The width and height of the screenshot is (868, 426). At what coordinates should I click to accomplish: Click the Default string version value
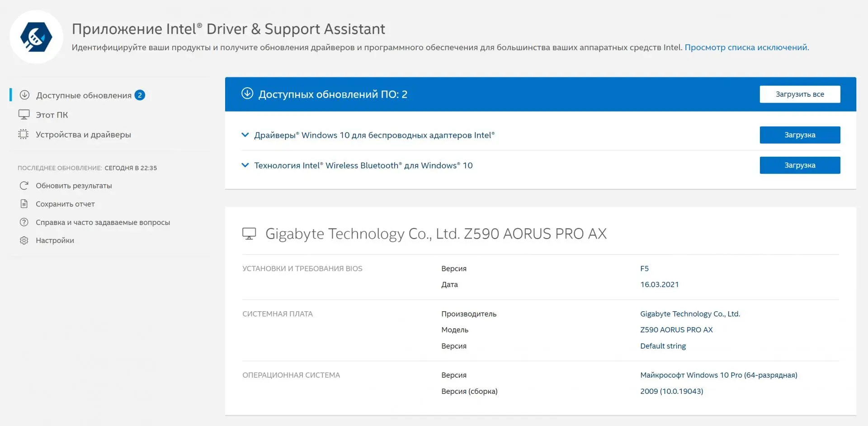(x=663, y=346)
